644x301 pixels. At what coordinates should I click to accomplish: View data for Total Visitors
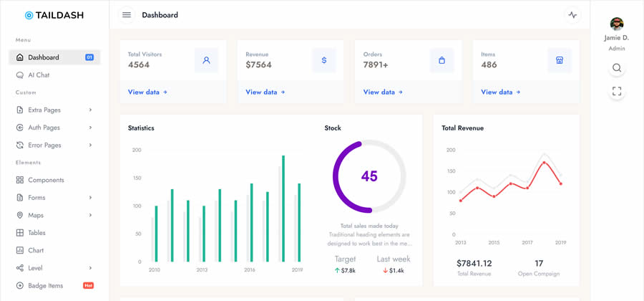pos(147,92)
